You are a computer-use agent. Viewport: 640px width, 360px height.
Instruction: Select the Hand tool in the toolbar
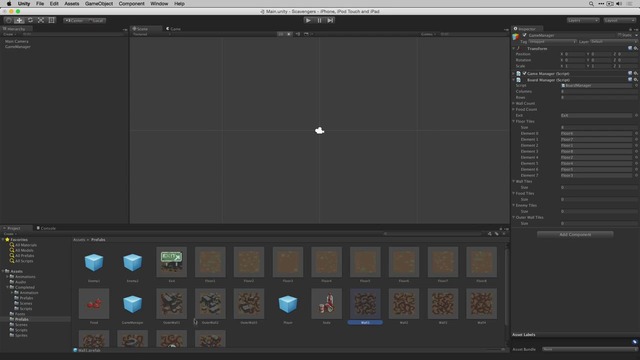(9, 20)
